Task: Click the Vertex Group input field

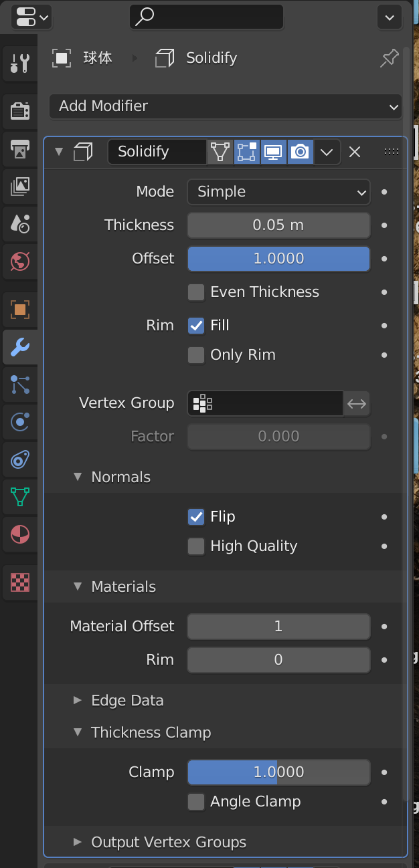Action: point(266,403)
